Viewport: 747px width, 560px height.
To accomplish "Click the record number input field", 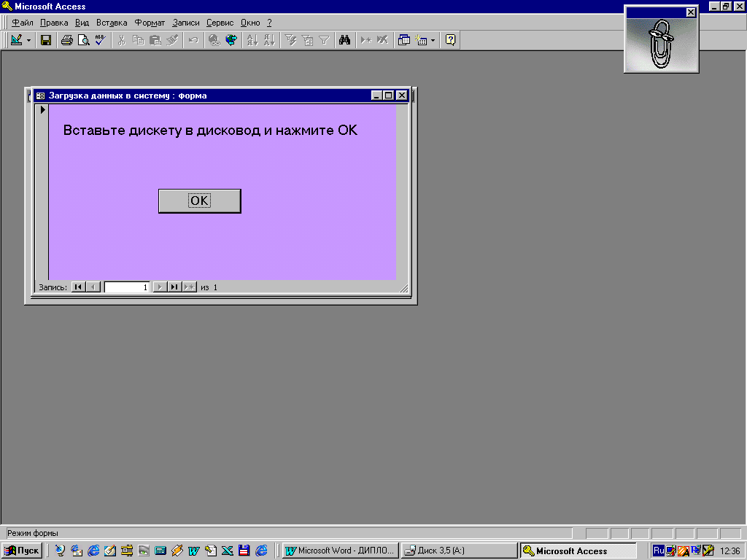I will coord(127,287).
